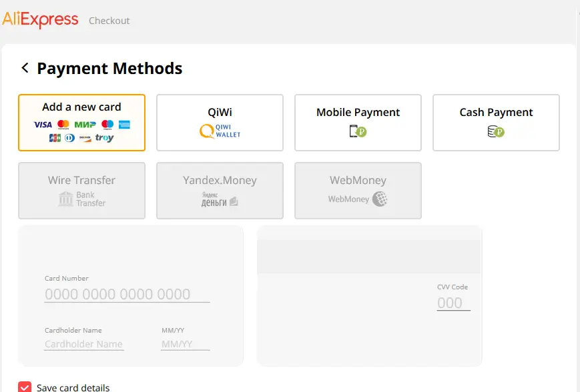Viewport: 580px width, 392px height.
Task: Choose the Cash Payment option
Action: click(496, 123)
